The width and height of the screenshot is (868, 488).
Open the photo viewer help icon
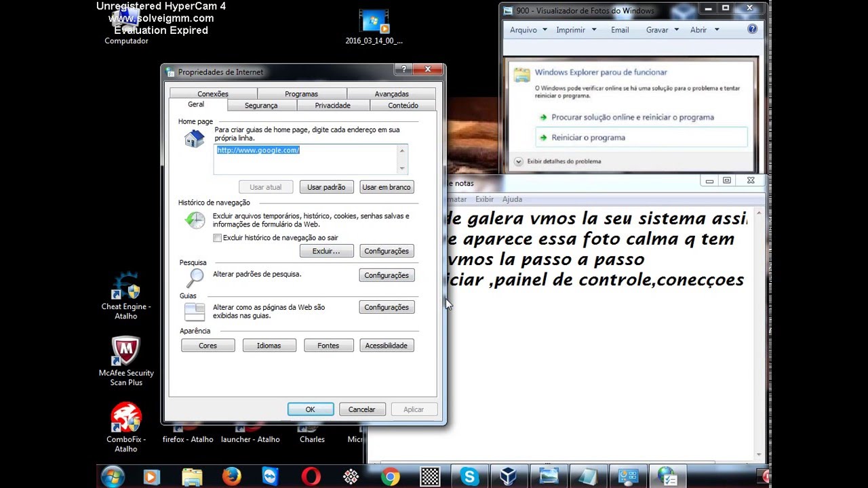click(x=752, y=30)
